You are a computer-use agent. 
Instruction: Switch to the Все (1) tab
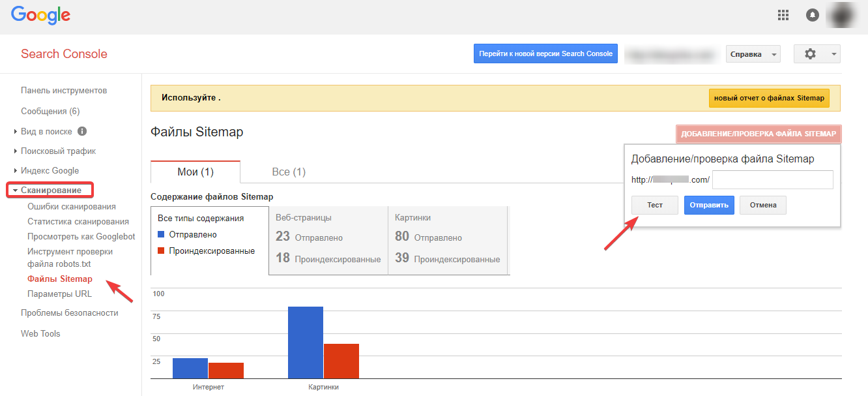289,172
